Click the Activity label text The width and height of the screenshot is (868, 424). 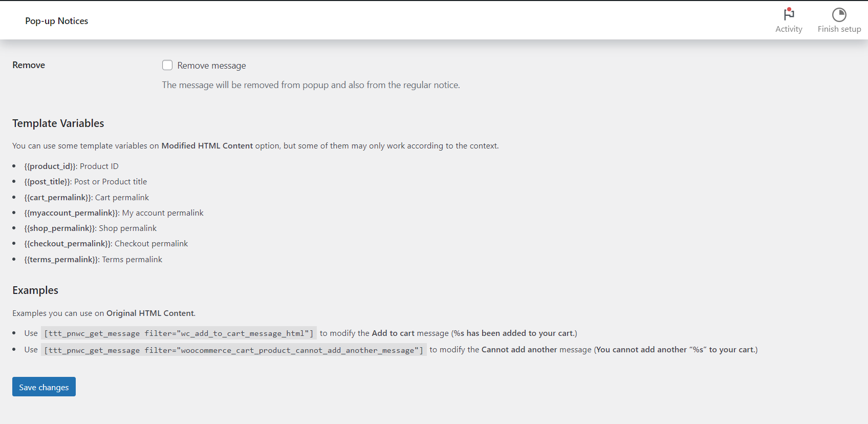pyautogui.click(x=789, y=29)
